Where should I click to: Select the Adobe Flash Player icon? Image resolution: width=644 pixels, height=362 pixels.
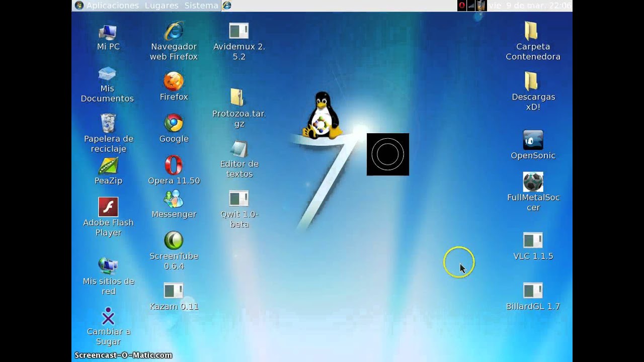(108, 207)
